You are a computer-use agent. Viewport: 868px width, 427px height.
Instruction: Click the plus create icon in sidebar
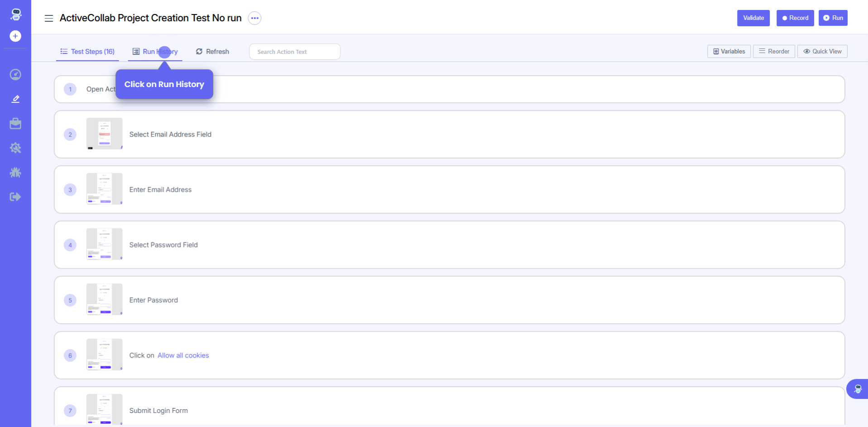click(x=15, y=36)
